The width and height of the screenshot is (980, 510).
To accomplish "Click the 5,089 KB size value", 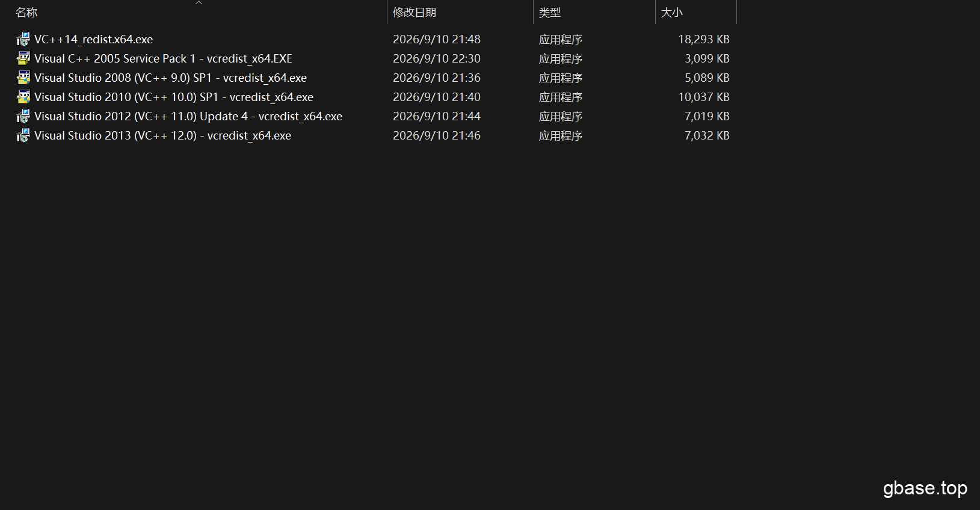I will tap(707, 78).
